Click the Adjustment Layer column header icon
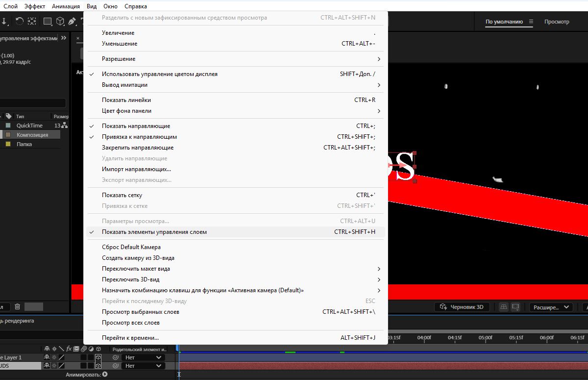This screenshot has width=588, height=380. tap(91, 349)
